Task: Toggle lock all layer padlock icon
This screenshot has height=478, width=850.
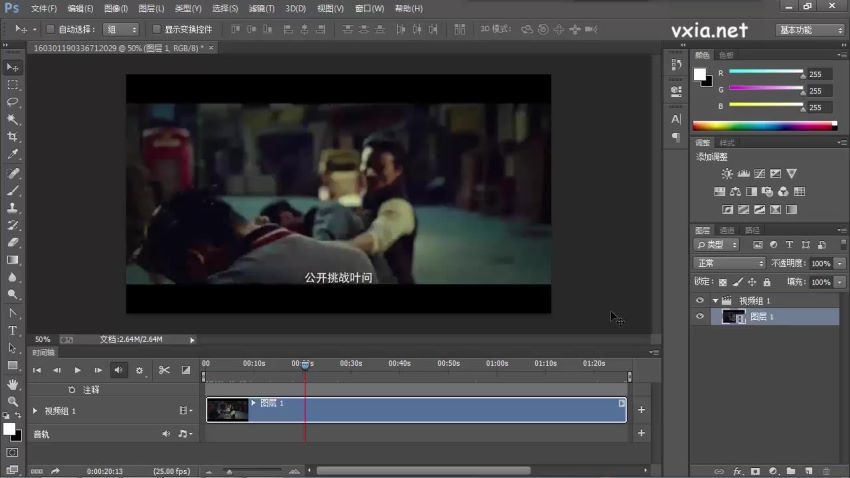Action: [767, 282]
